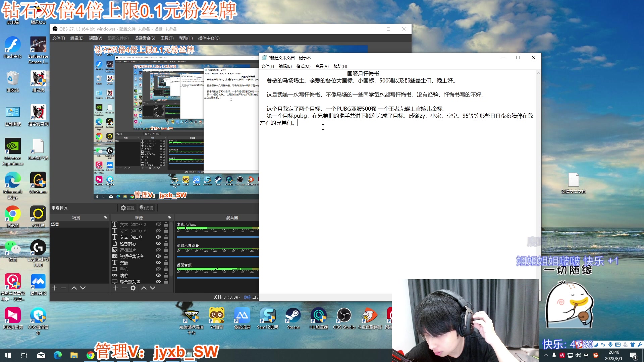The image size is (644, 362).
Task: Expand hidden system tray icons
Action: tap(546, 355)
